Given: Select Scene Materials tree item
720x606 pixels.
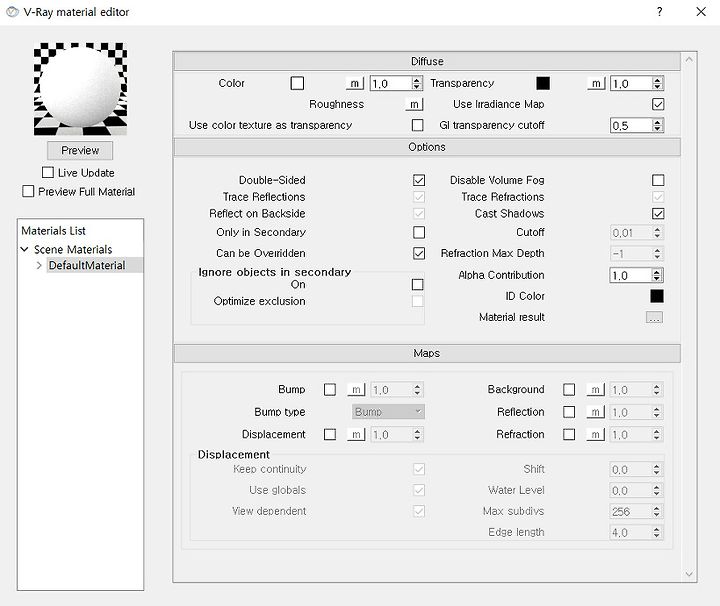Looking at the screenshot, I should click(73, 249).
